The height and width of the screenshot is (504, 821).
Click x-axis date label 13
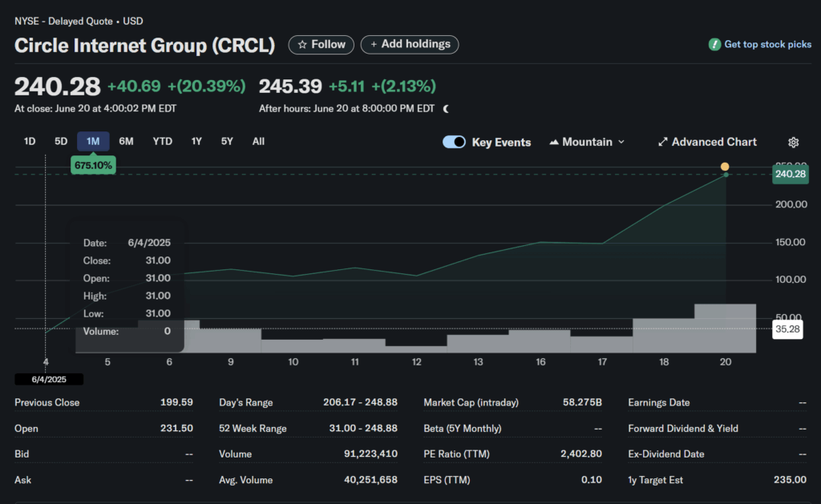[x=478, y=361]
